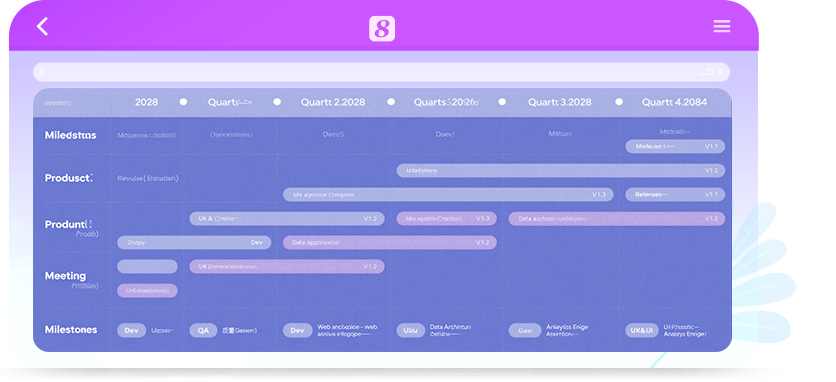Open the Data approach V1.2 task bar
The width and height of the screenshot is (836, 382).
(x=390, y=242)
